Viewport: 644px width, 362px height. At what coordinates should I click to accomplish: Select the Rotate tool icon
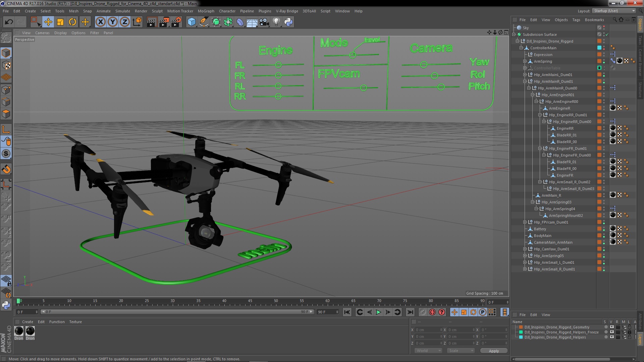point(72,22)
